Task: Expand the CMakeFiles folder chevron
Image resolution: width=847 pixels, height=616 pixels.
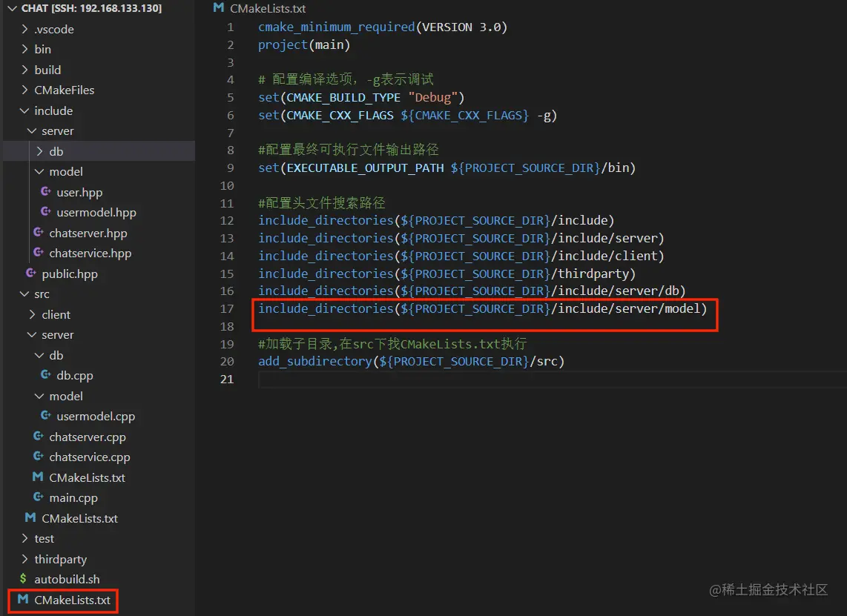Action: tap(24, 90)
